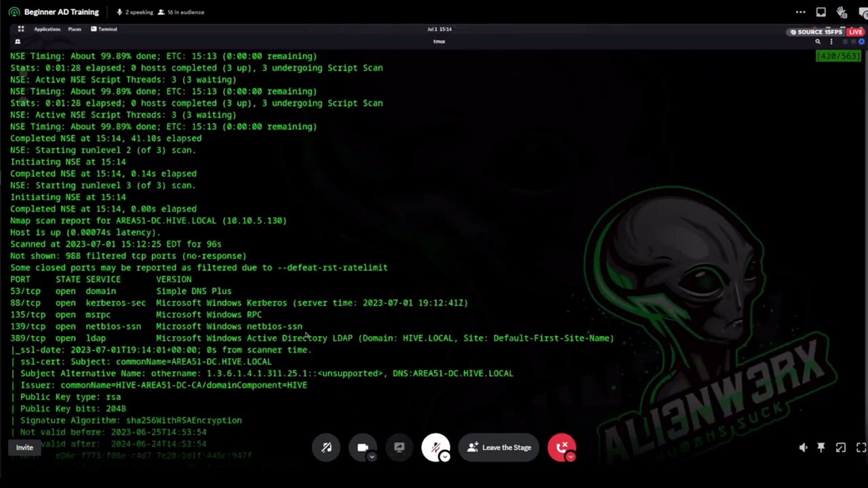The height and width of the screenshot is (488, 868).
Task: Enter fullscreen with the corner icon
Action: pyautogui.click(x=861, y=447)
